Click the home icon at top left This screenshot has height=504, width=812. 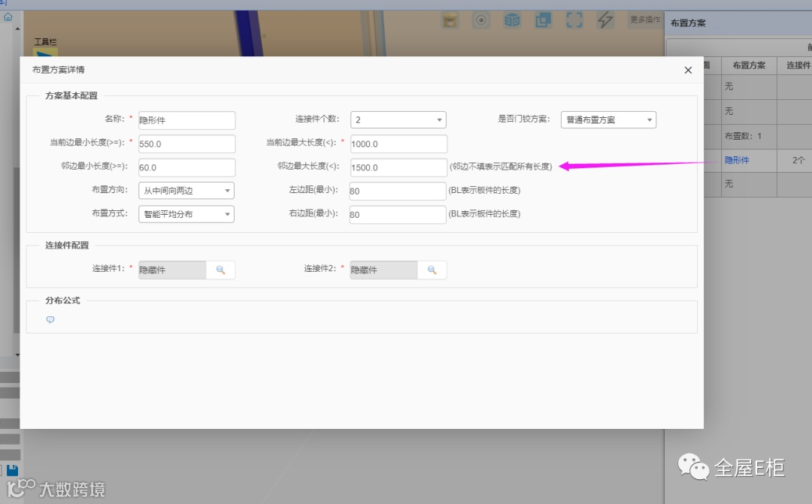pos(8,17)
